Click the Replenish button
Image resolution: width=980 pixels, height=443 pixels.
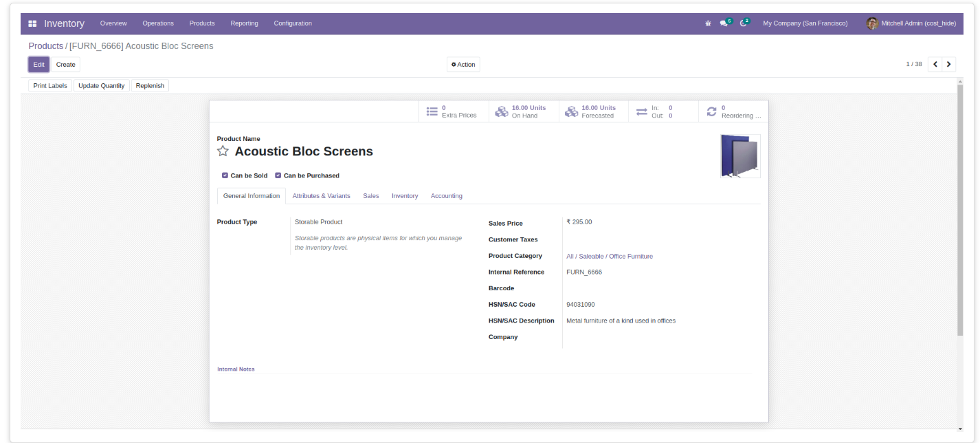[x=150, y=86]
